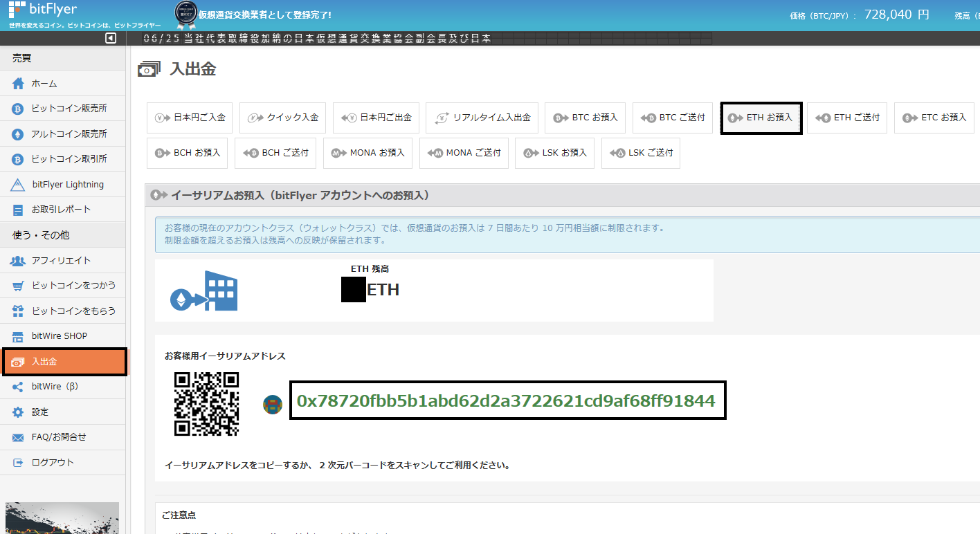980x534 pixels.
Task: Open ビットコインをつかう in the sidebar
Action: click(63, 285)
